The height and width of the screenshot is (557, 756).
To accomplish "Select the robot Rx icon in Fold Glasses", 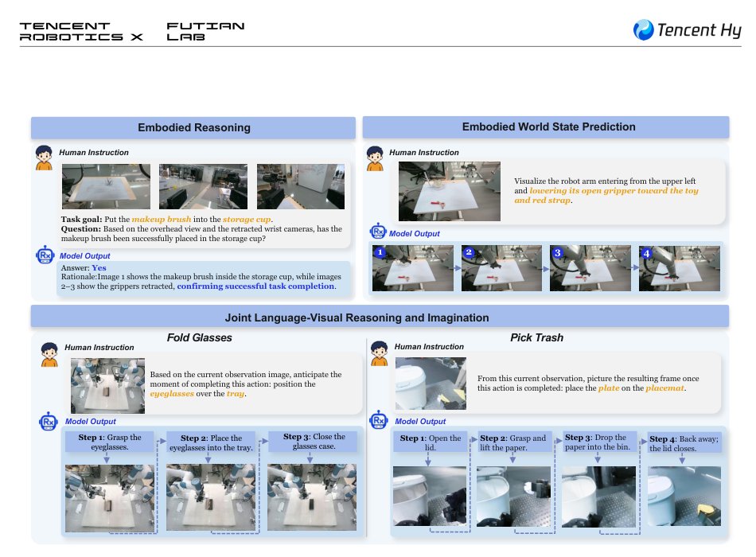I will point(49,422).
